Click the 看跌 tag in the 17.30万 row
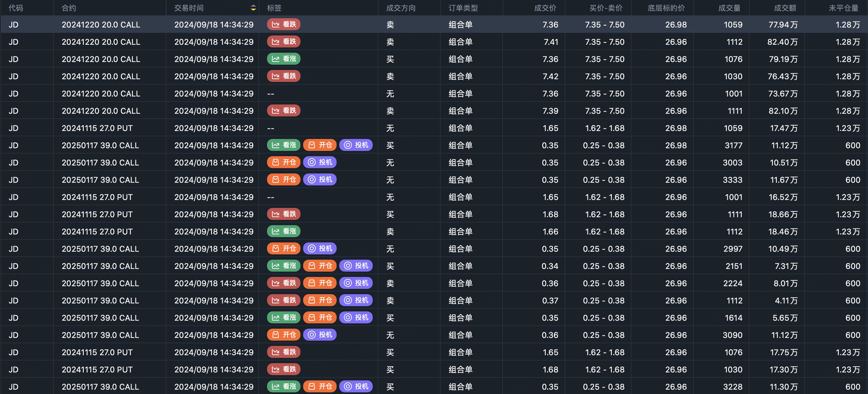This screenshot has width=868, height=394. (x=284, y=369)
